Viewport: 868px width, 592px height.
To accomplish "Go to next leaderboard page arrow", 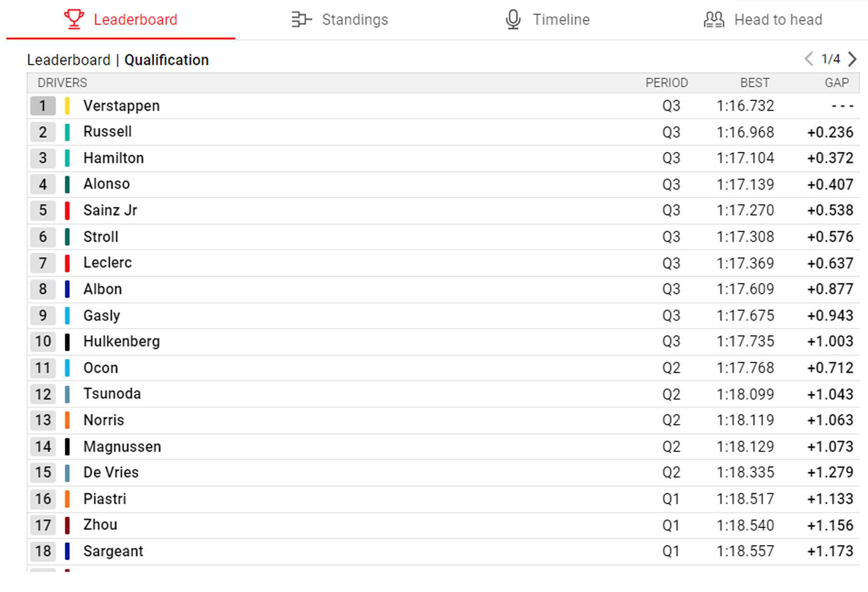I will (x=853, y=59).
